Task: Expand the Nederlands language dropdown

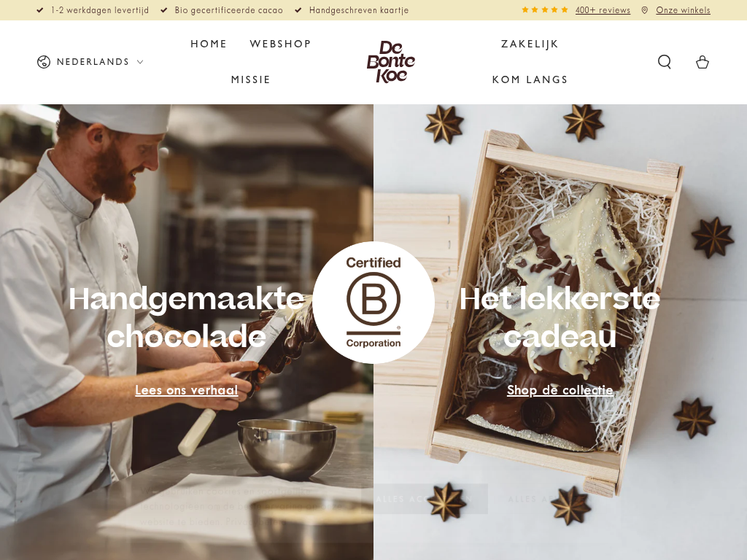Action: point(90,62)
